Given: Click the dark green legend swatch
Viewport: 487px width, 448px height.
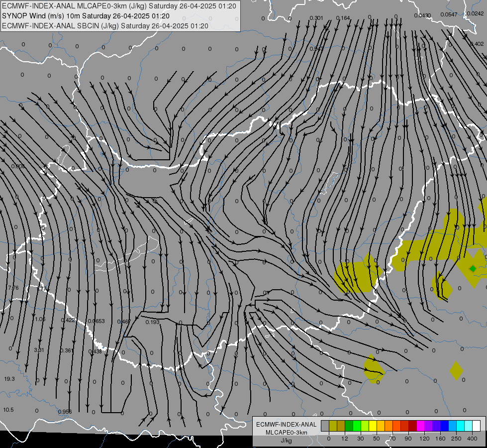Looking at the screenshot, I should tap(349, 426).
